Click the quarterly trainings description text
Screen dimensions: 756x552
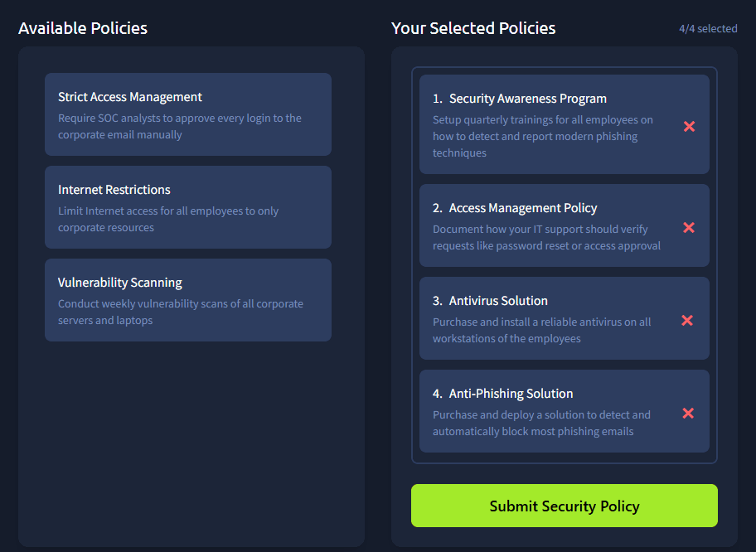click(x=542, y=136)
